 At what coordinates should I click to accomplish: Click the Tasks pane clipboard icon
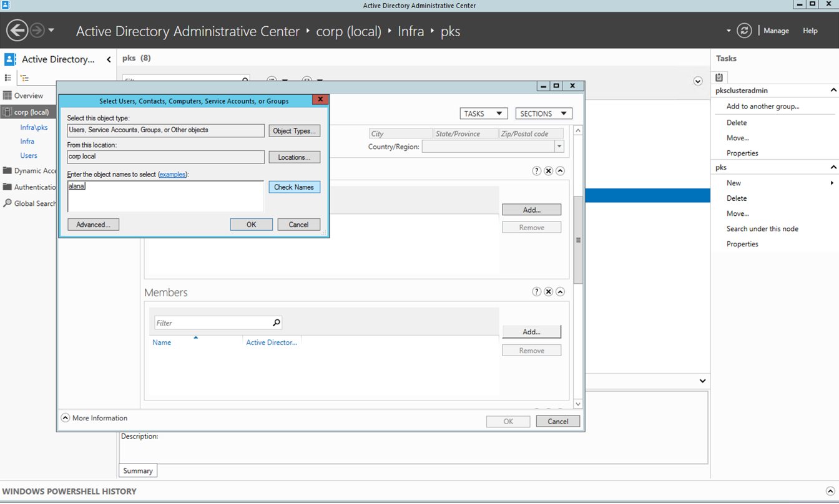click(x=719, y=77)
